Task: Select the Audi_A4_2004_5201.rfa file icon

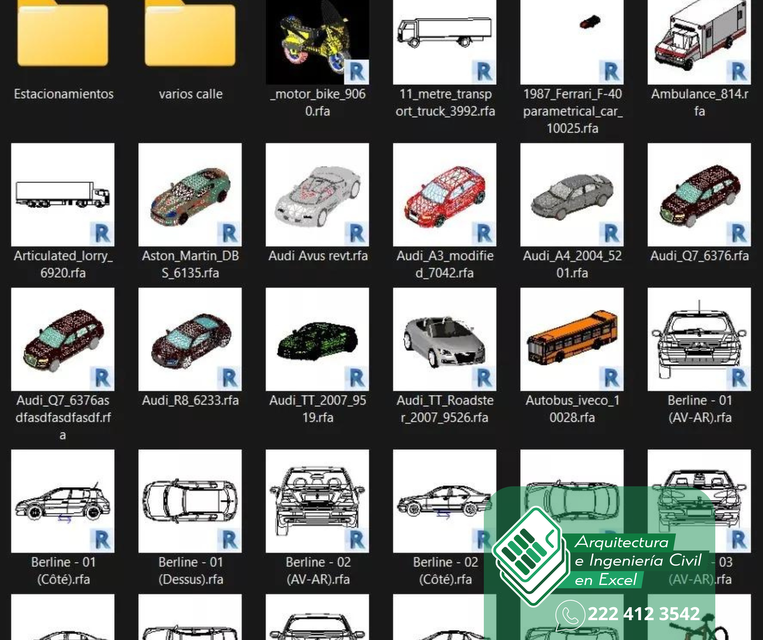Action: click(572, 195)
